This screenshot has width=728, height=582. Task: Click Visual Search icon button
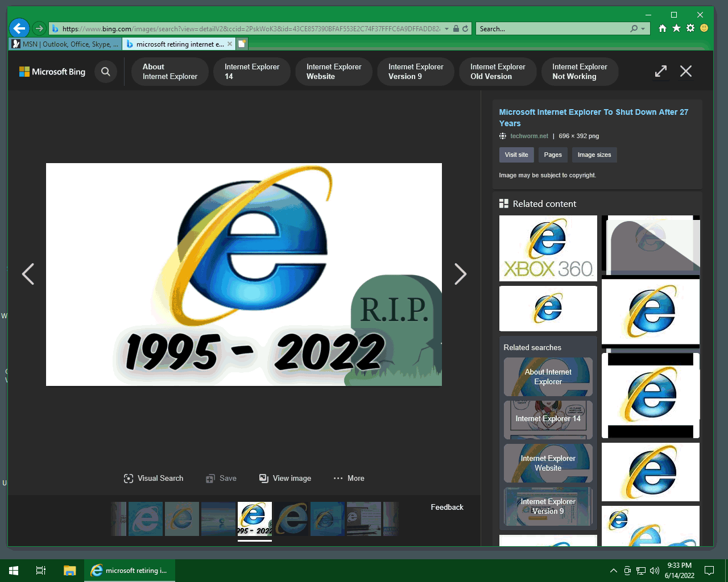point(154,479)
